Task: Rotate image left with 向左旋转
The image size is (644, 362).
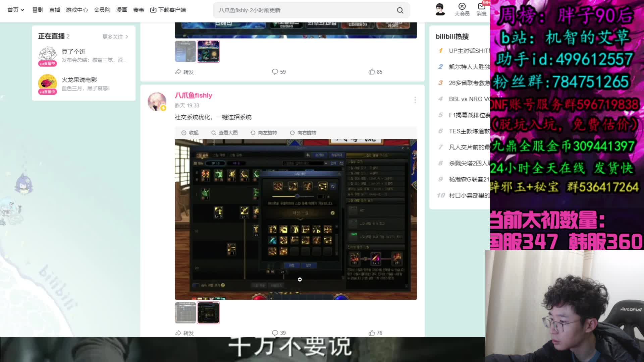Action: pos(264,133)
